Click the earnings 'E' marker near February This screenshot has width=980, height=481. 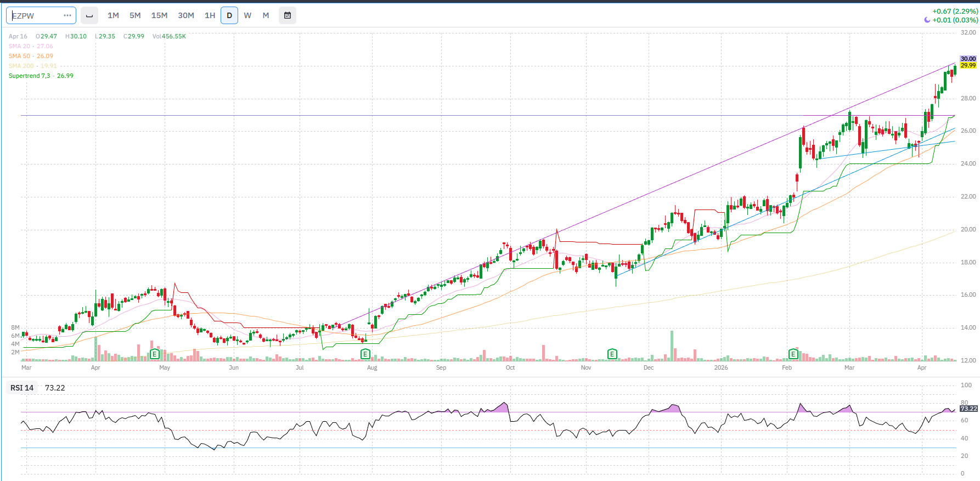[x=793, y=354]
